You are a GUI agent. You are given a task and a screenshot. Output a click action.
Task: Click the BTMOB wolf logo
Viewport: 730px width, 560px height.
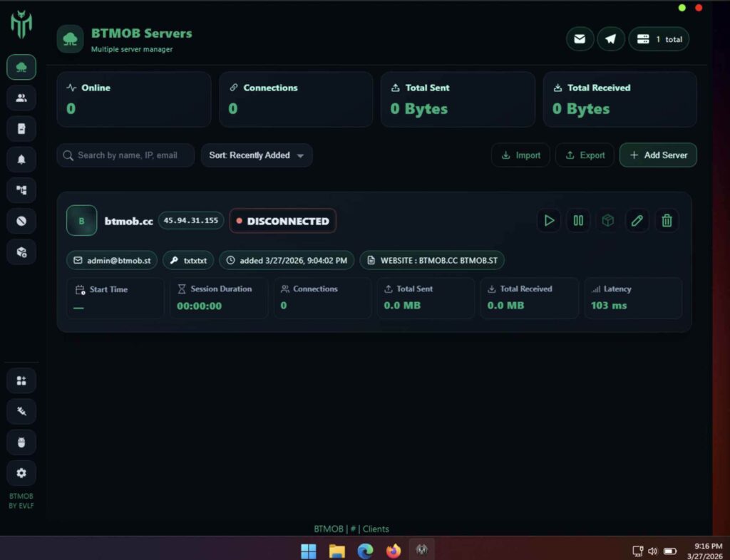pyautogui.click(x=21, y=25)
